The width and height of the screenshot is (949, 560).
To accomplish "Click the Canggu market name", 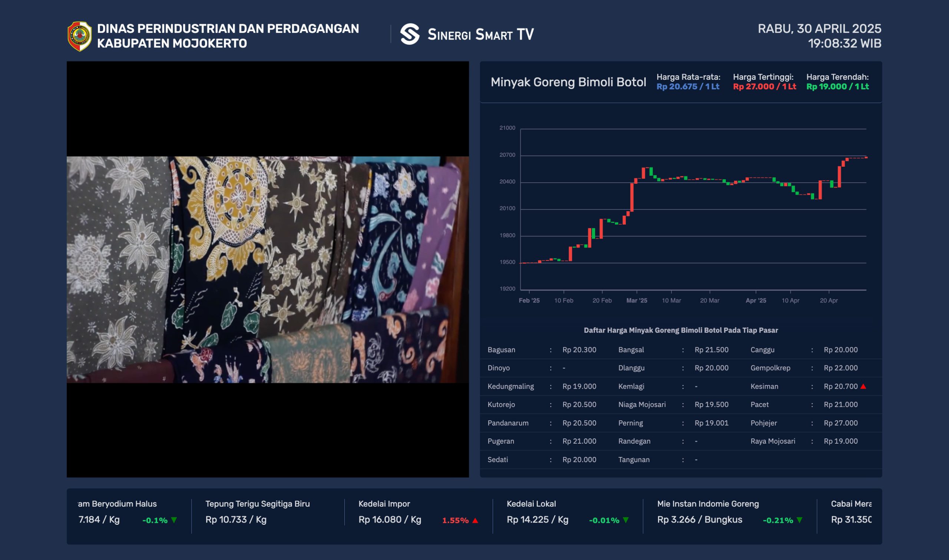I will 762,350.
